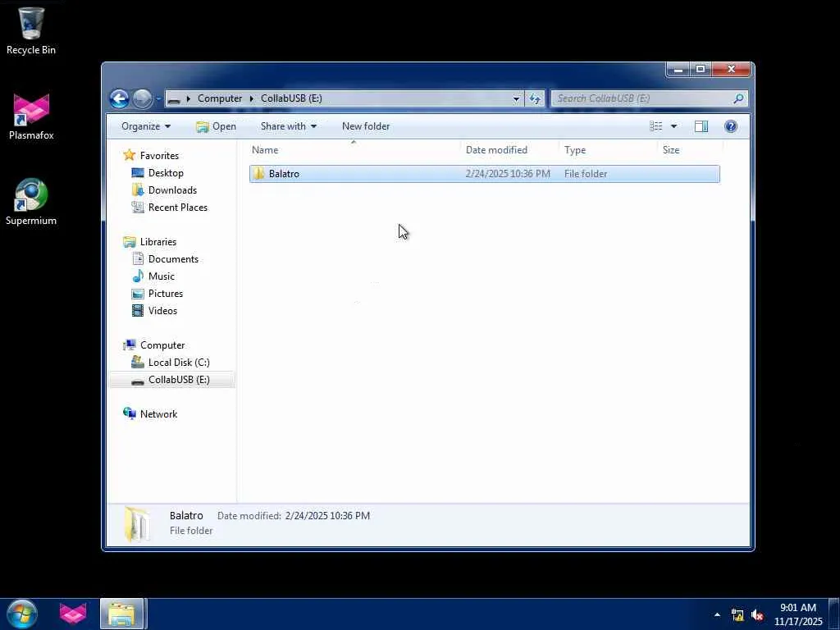
Task: Click the Favorites star icon
Action: pyautogui.click(x=129, y=155)
